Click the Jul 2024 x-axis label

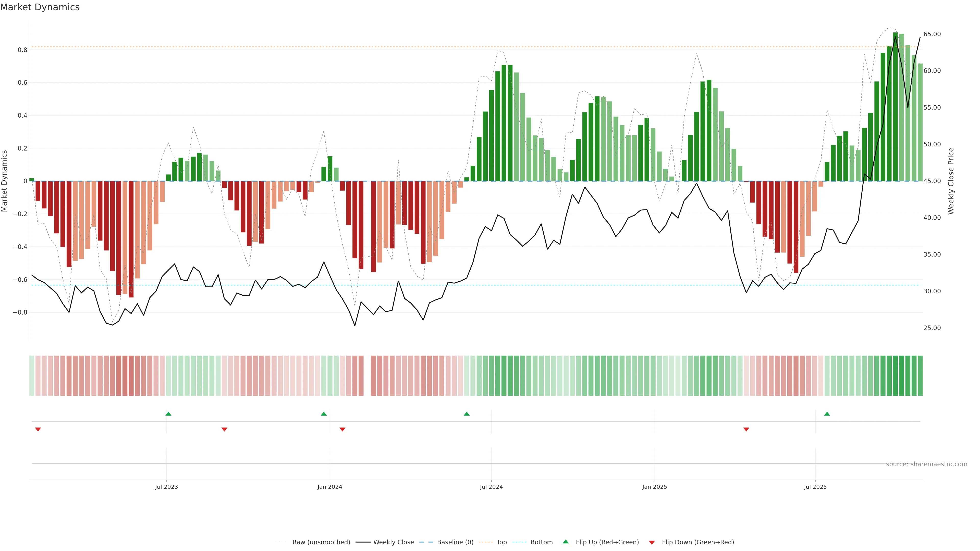[x=491, y=487]
